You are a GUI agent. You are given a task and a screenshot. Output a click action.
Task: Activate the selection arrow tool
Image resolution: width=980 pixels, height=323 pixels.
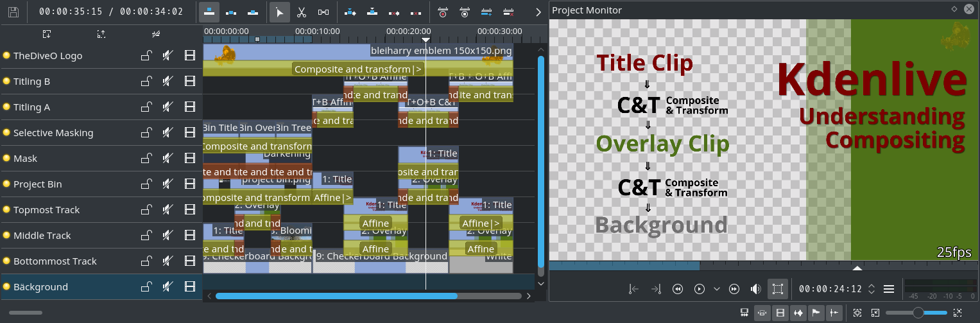279,12
